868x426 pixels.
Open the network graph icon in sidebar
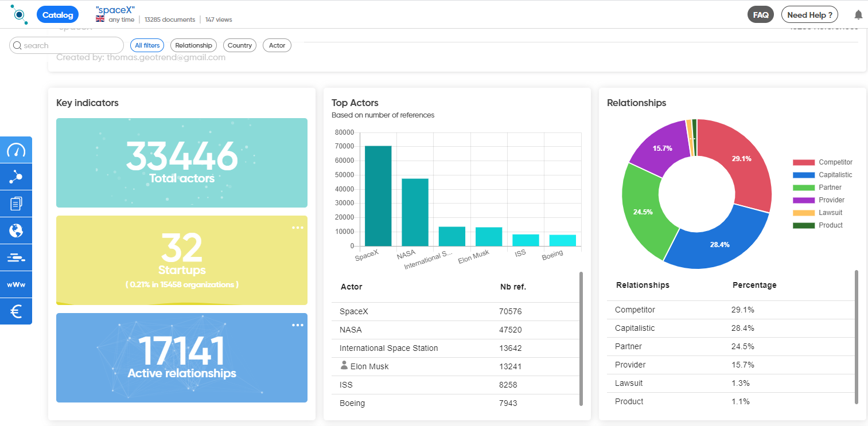[x=16, y=177]
